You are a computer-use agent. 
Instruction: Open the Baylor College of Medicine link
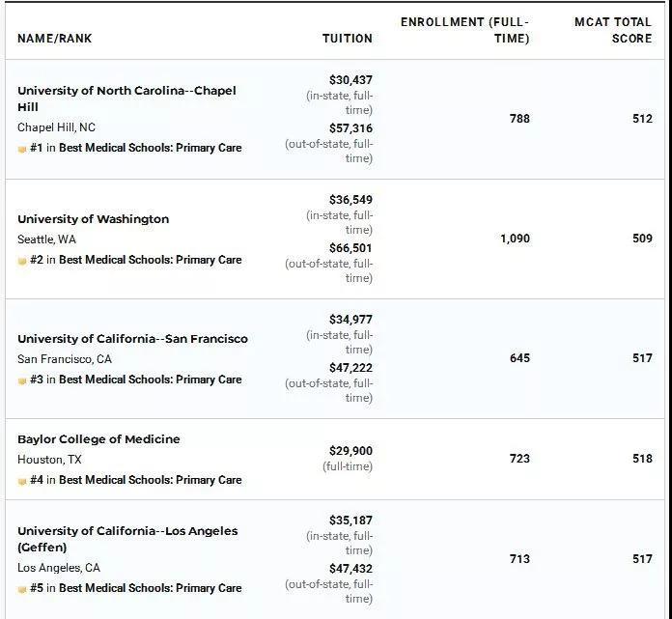[98, 439]
